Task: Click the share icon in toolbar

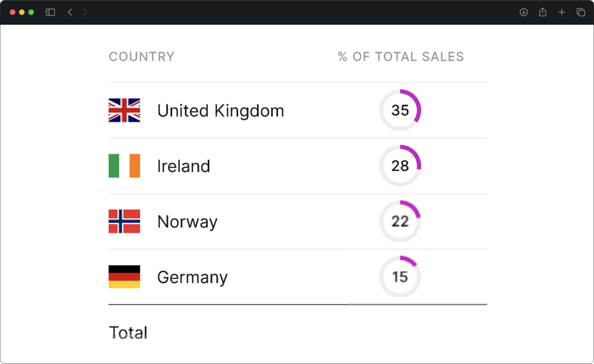Action: (x=542, y=12)
